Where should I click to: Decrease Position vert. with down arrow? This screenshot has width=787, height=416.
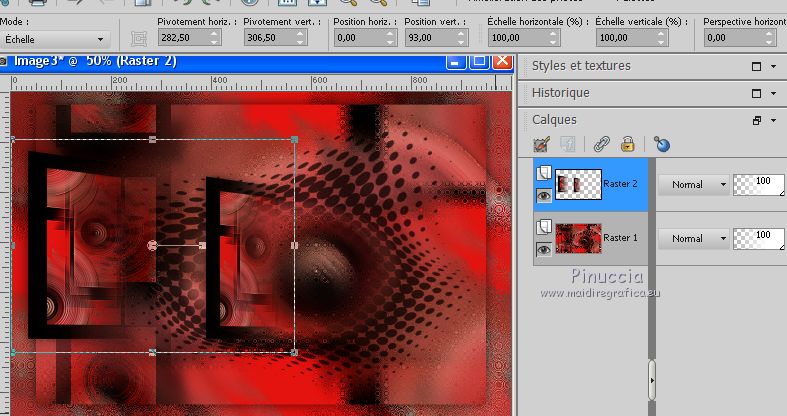[x=462, y=42]
